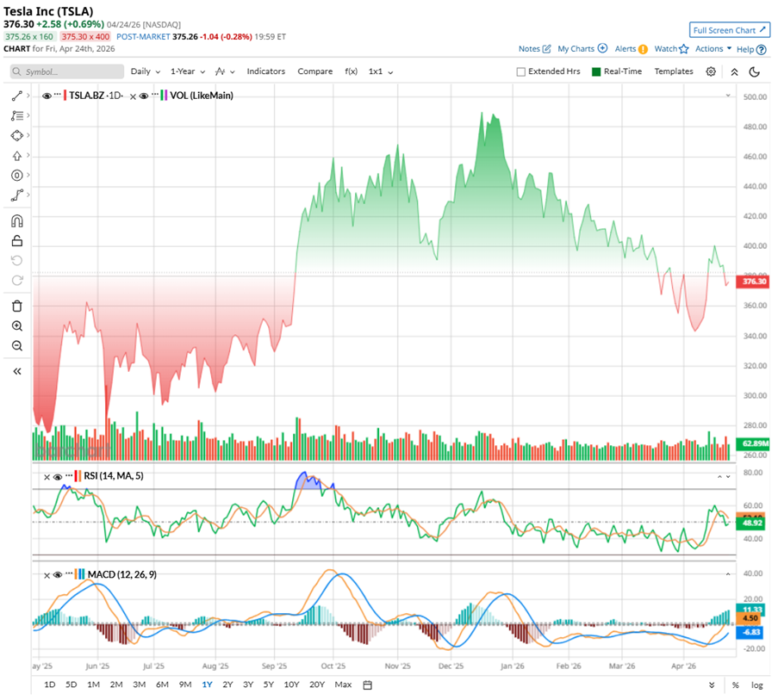
Task: Remove the RSI indicator with its X
Action: [47, 477]
